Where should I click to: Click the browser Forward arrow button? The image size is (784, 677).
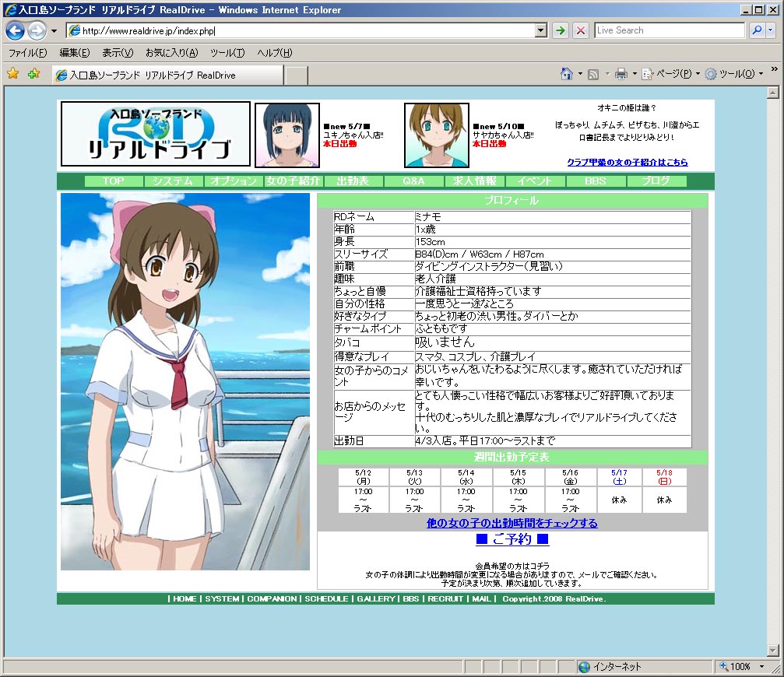(37, 30)
